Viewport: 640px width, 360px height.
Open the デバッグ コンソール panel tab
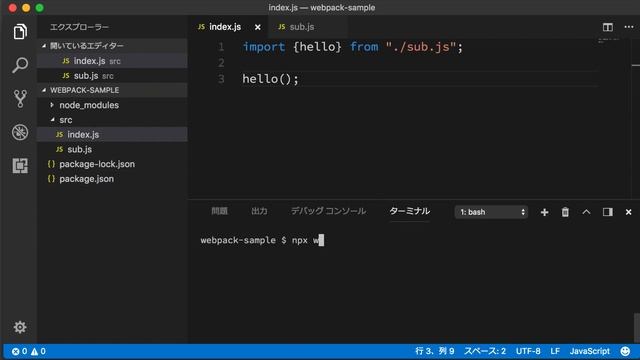(x=329, y=211)
